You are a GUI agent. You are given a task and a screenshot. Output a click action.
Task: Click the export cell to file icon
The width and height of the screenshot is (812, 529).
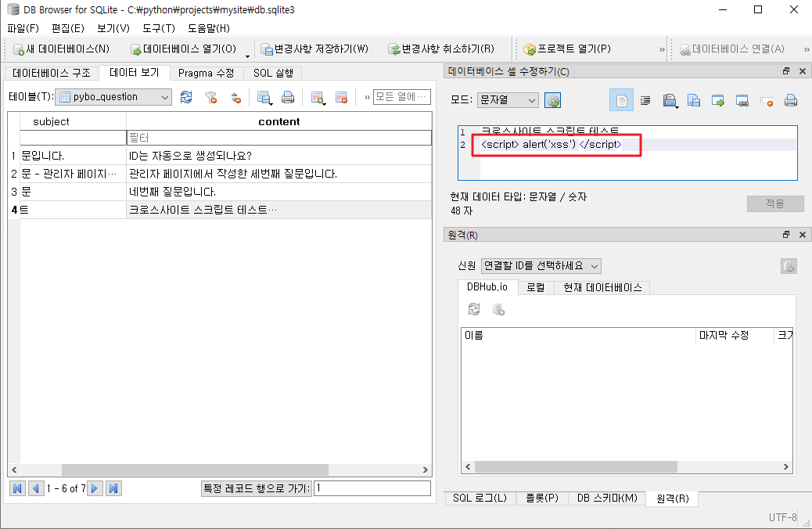tap(718, 100)
